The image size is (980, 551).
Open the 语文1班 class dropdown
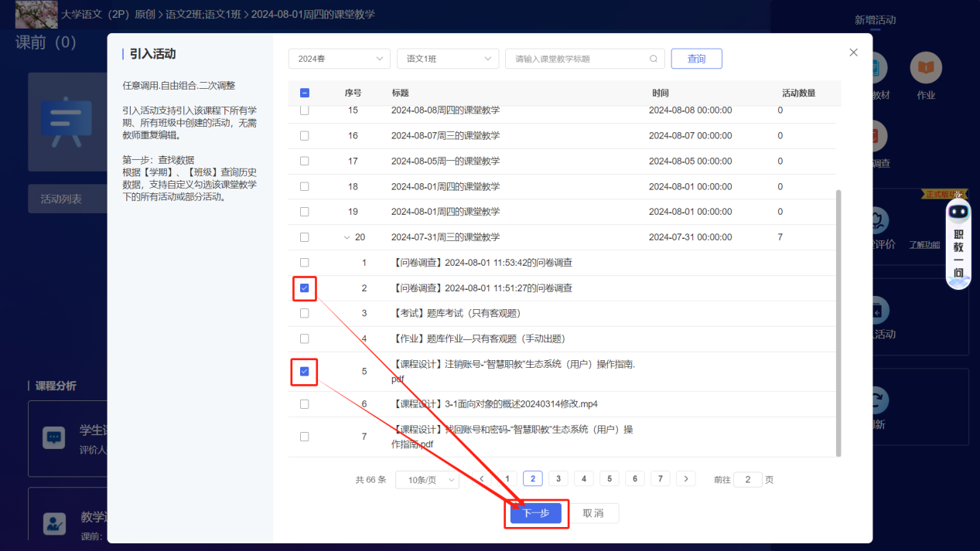click(447, 59)
